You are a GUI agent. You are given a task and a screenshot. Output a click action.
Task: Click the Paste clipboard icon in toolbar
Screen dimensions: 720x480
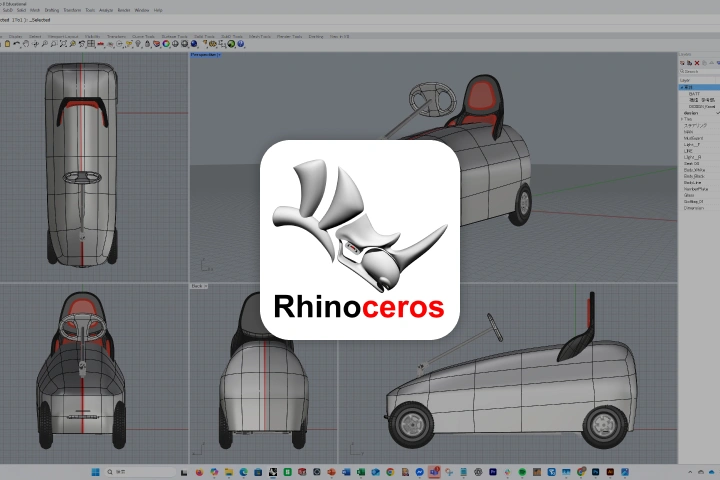7,44
